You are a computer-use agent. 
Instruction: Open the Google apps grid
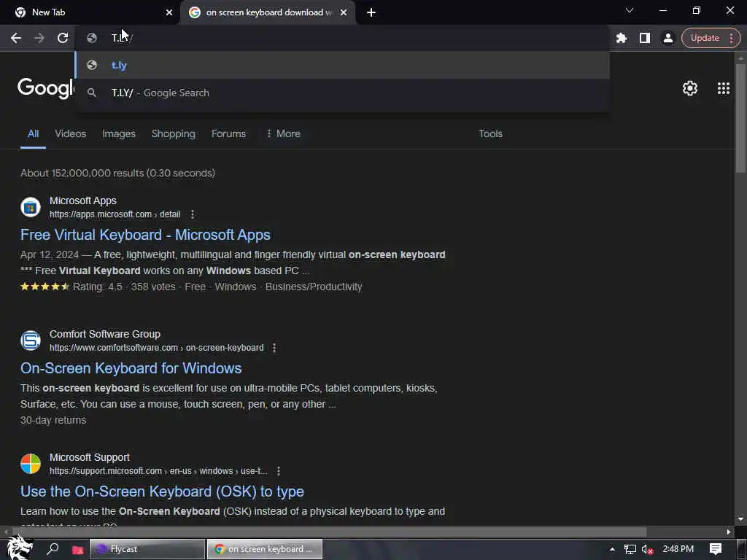[723, 88]
